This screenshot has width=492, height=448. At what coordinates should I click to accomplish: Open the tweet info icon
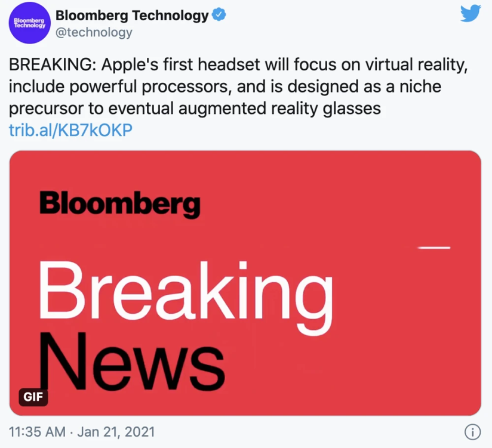click(472, 431)
